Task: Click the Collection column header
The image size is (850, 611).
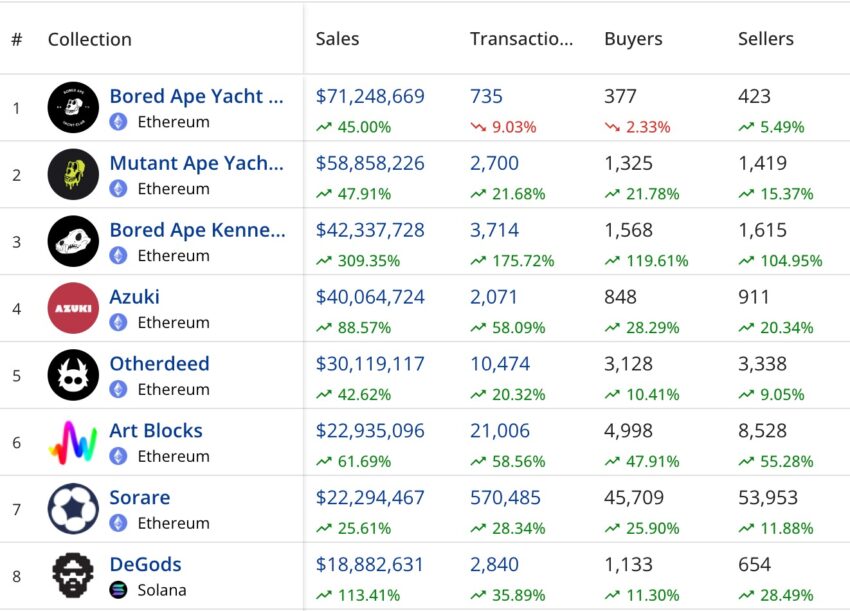Action: point(89,39)
